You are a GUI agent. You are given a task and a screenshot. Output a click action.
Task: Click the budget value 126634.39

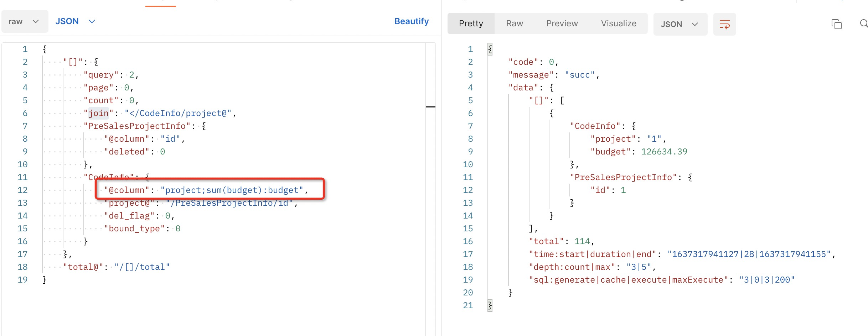[664, 152]
